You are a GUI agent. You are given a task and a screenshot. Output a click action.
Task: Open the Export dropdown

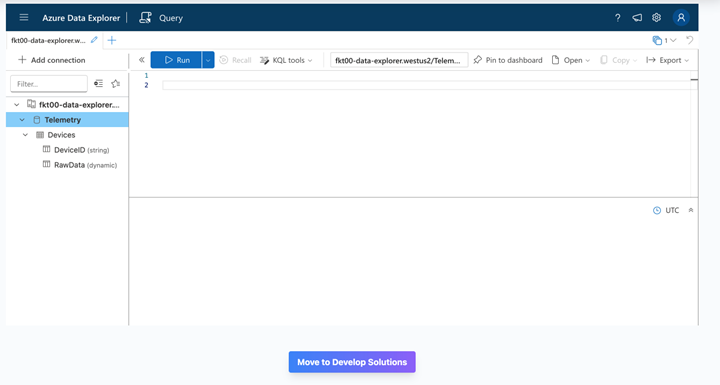pos(668,60)
